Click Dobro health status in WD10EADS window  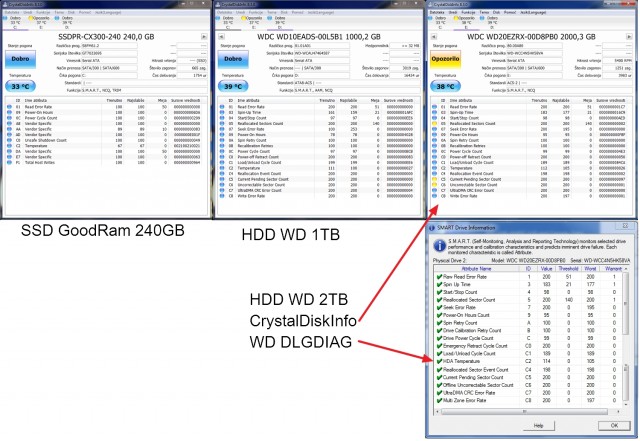[233, 59]
